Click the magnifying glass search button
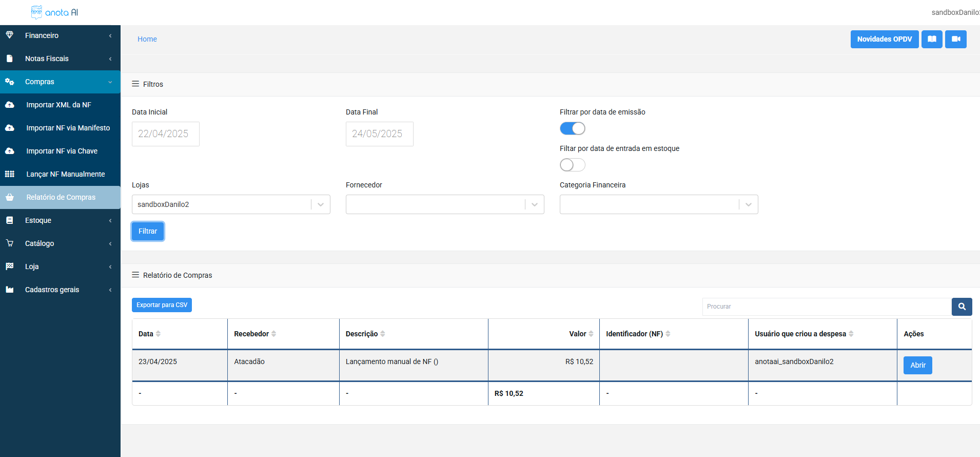The width and height of the screenshot is (980, 457). click(962, 307)
